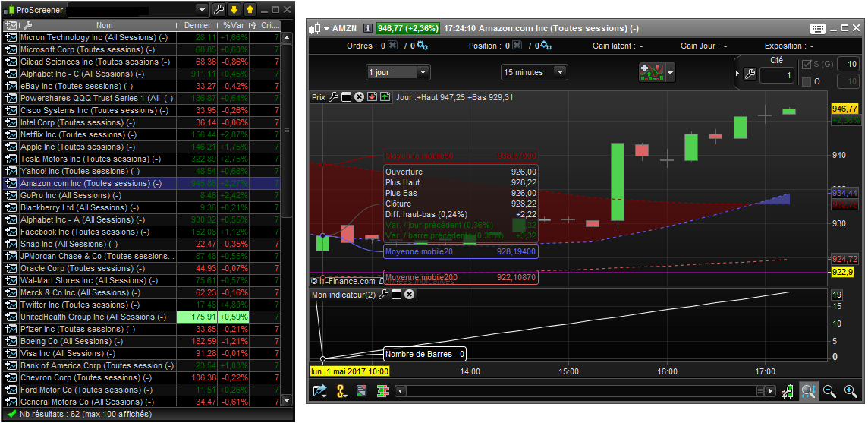Close position icon next to Position

tap(517, 46)
